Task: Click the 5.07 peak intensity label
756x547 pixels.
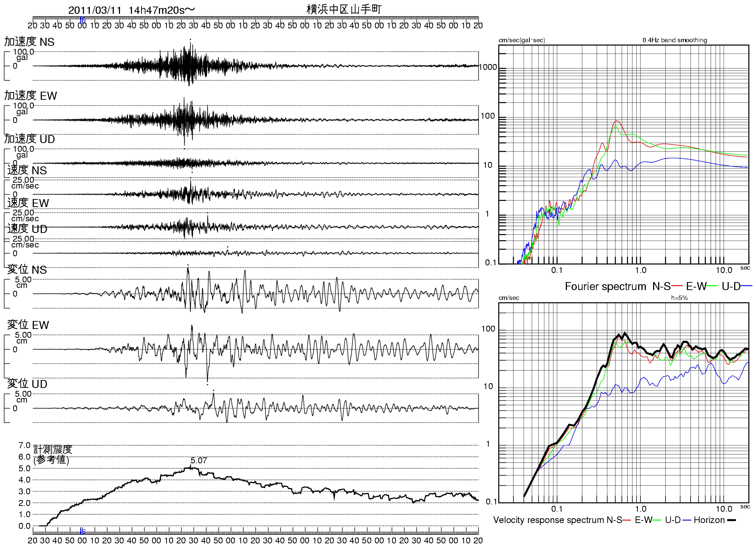Action: pyautogui.click(x=199, y=460)
